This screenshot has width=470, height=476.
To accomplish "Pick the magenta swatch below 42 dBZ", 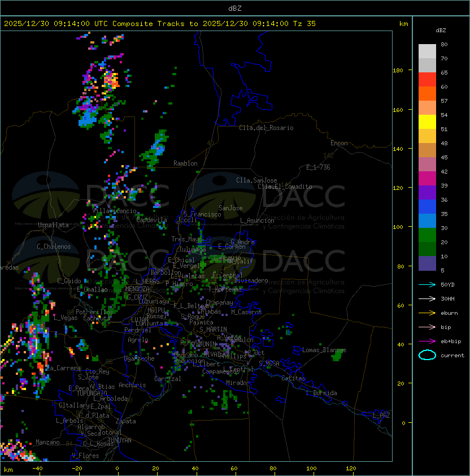I will [x=427, y=179].
